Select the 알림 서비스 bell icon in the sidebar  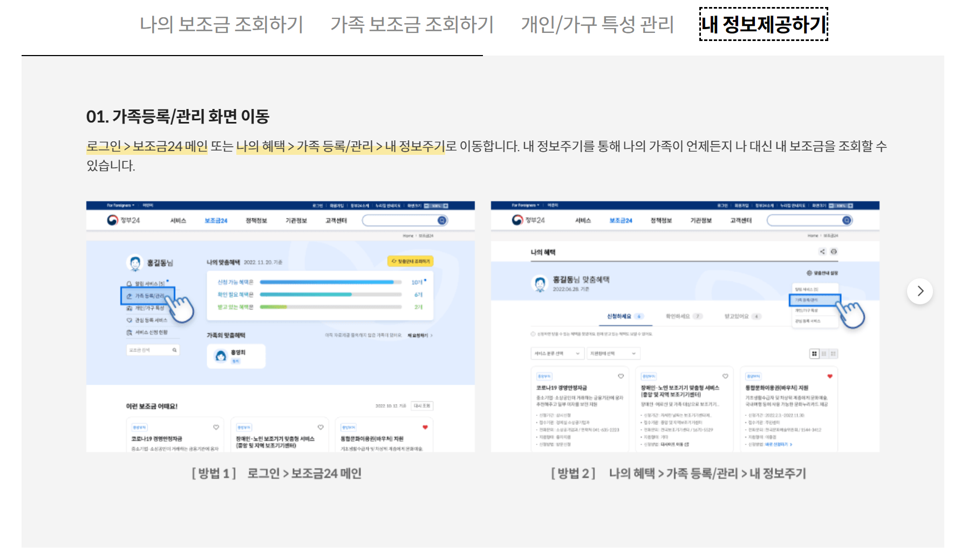click(x=130, y=282)
